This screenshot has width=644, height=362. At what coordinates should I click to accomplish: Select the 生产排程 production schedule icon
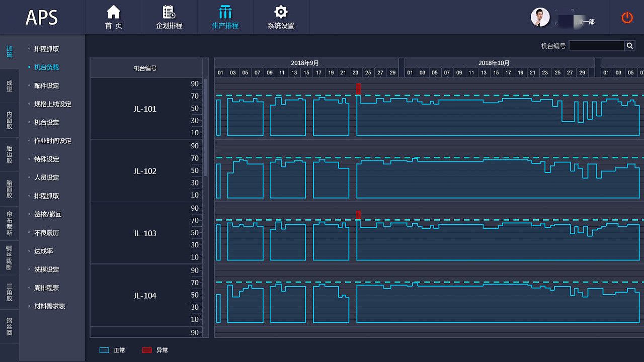(x=225, y=12)
